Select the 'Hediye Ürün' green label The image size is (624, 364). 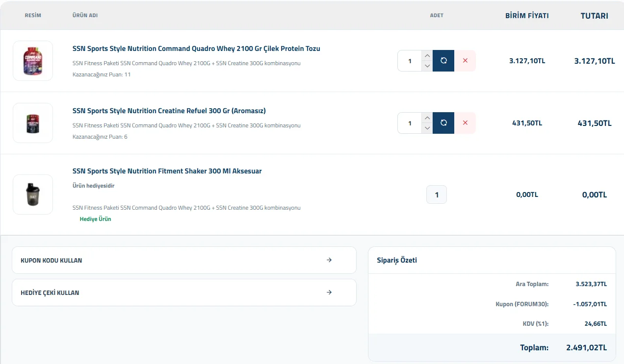click(96, 219)
